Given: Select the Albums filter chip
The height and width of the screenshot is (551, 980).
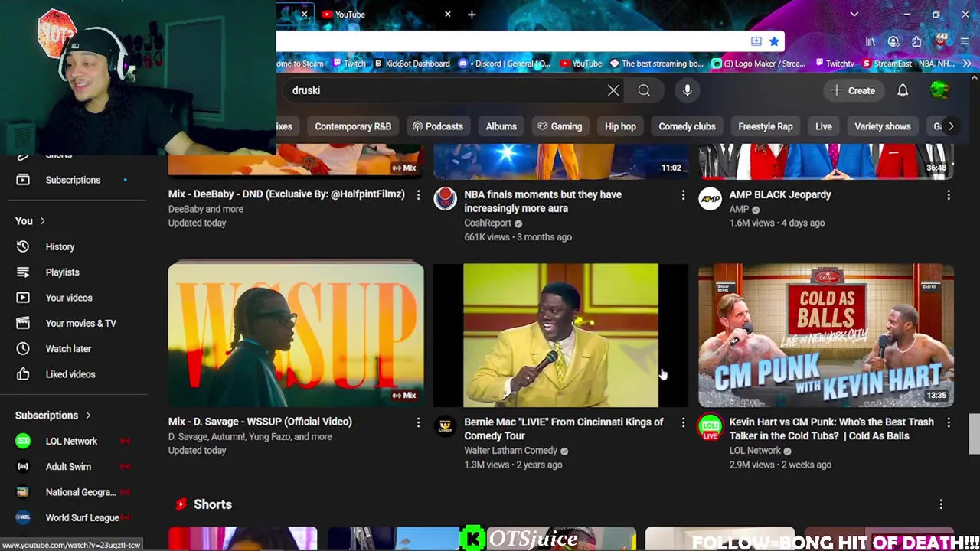Looking at the screenshot, I should click(x=501, y=126).
